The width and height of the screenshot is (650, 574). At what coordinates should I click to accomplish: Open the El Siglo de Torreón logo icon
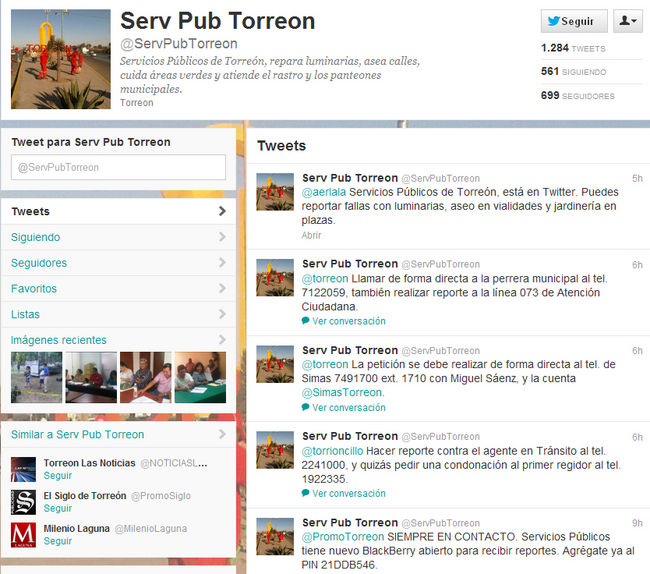(x=23, y=502)
